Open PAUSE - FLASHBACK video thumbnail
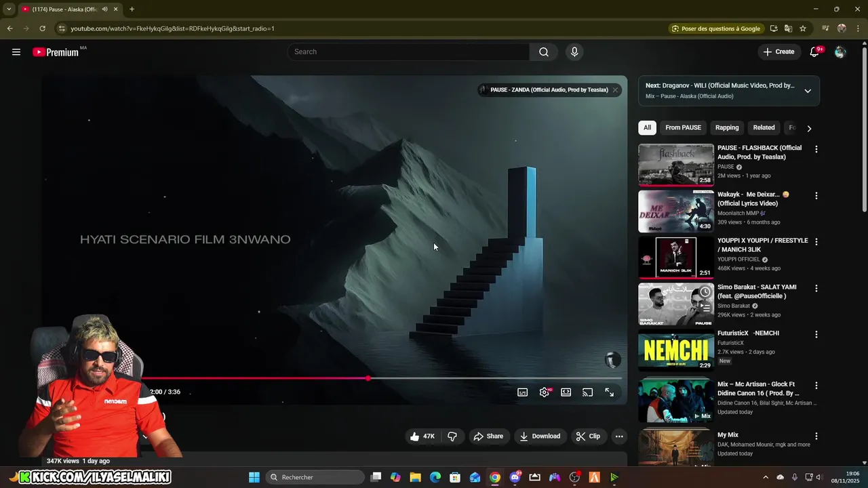This screenshot has width=868, height=488. 676,165
